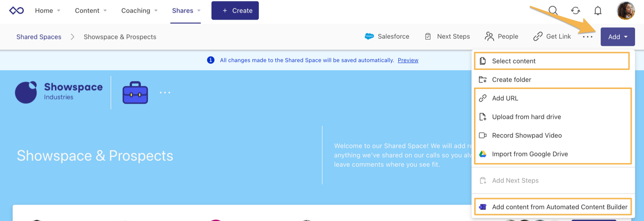Click the ellipsis next to the briefcase
This screenshot has height=221, width=644.
[x=165, y=93]
